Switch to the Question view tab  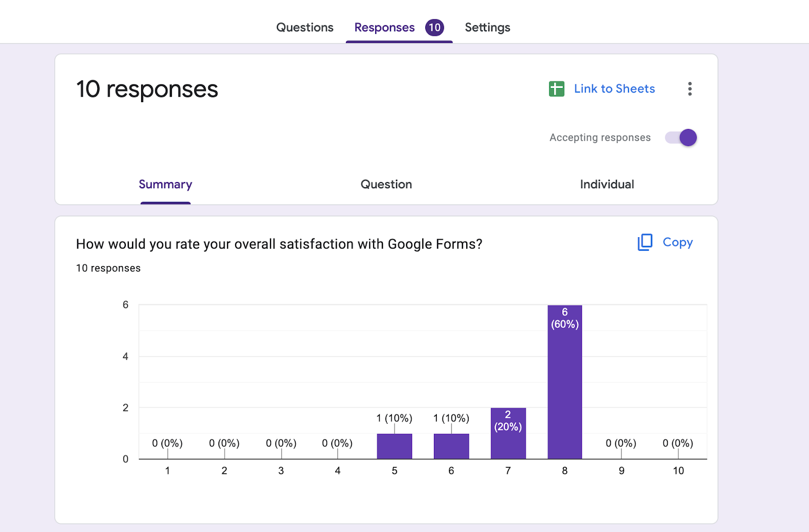[x=386, y=185]
